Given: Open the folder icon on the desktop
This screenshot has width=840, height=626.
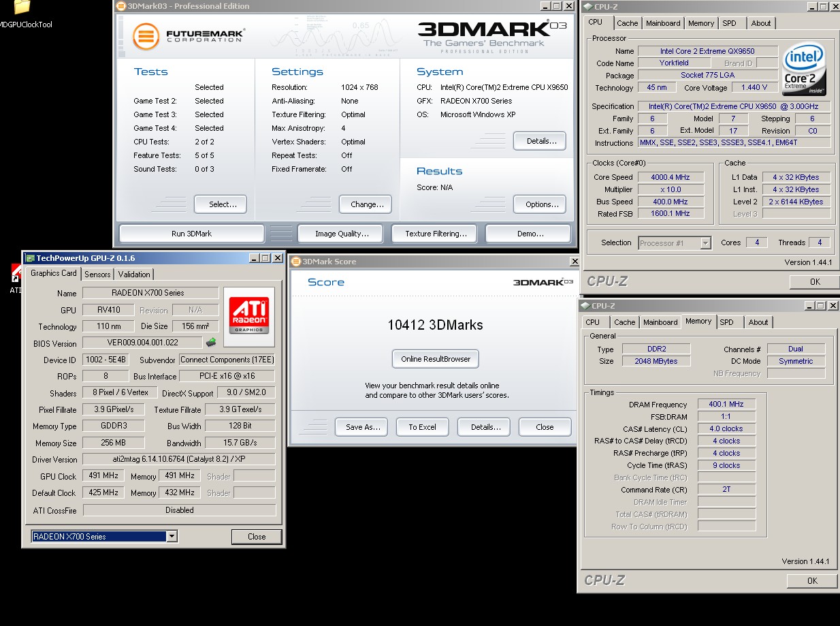Looking at the screenshot, I should (x=22, y=7).
